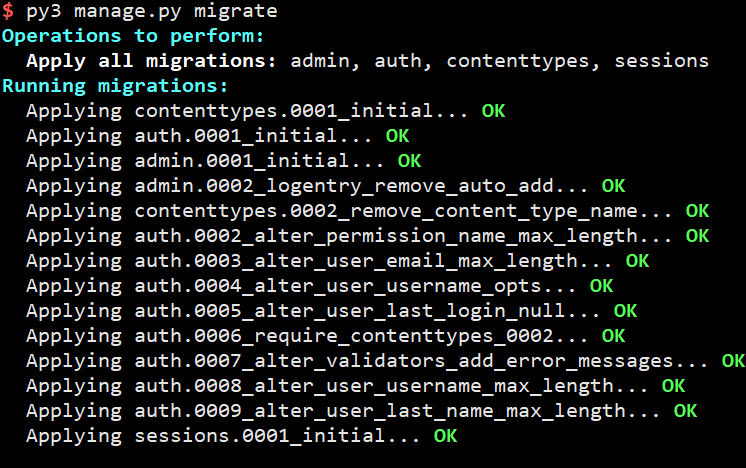Screen dimensions: 746x468
Task: Click the 'Operations to perform:' heading
Action: tap(133, 36)
